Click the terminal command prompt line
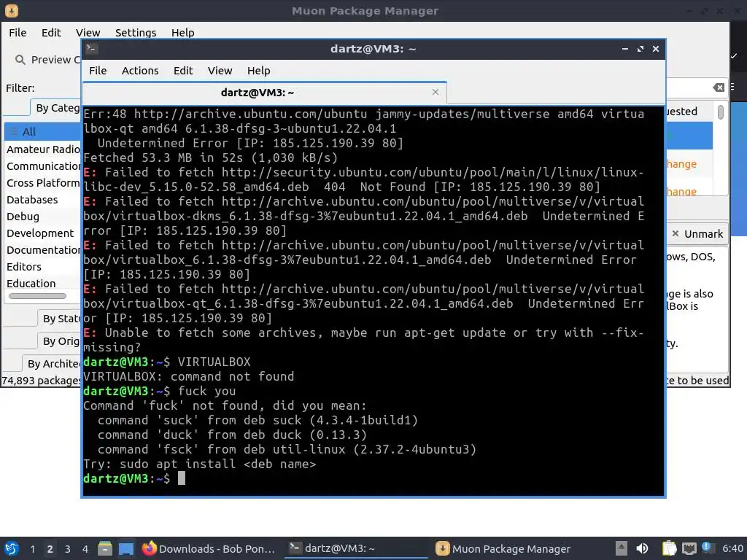This screenshot has height=560, width=747. (373, 478)
